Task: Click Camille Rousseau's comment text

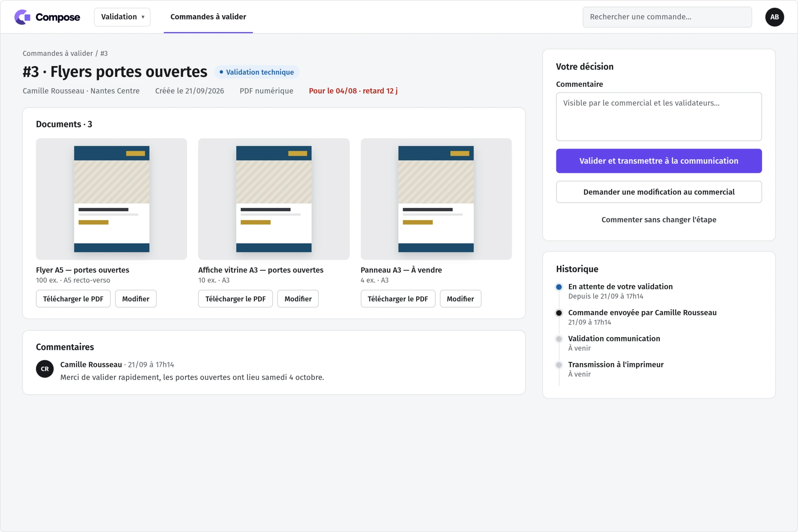Action: click(192, 377)
